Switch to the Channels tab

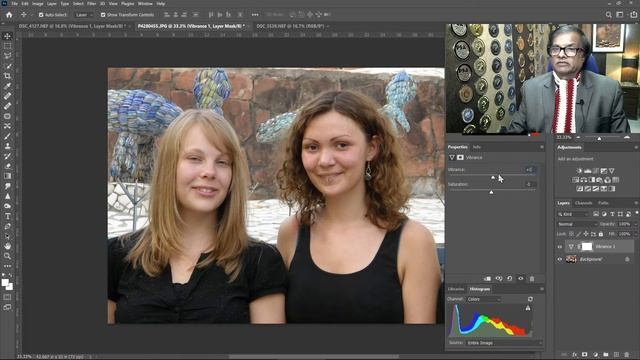pos(583,203)
